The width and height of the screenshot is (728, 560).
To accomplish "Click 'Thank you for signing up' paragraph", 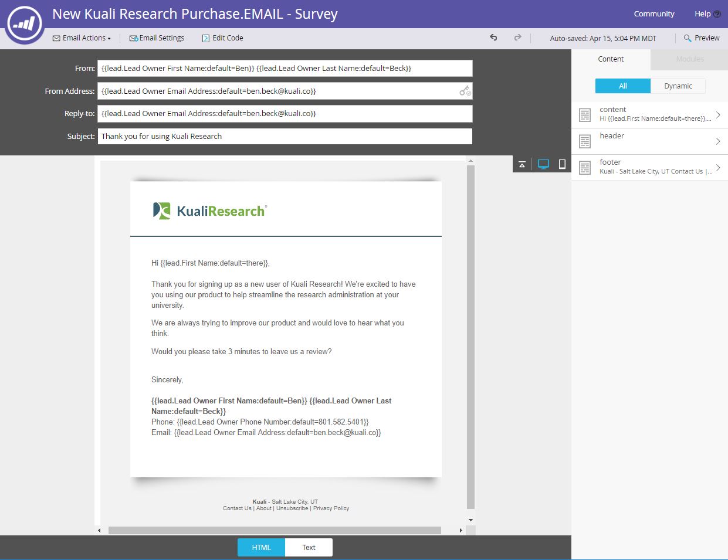I will point(283,295).
